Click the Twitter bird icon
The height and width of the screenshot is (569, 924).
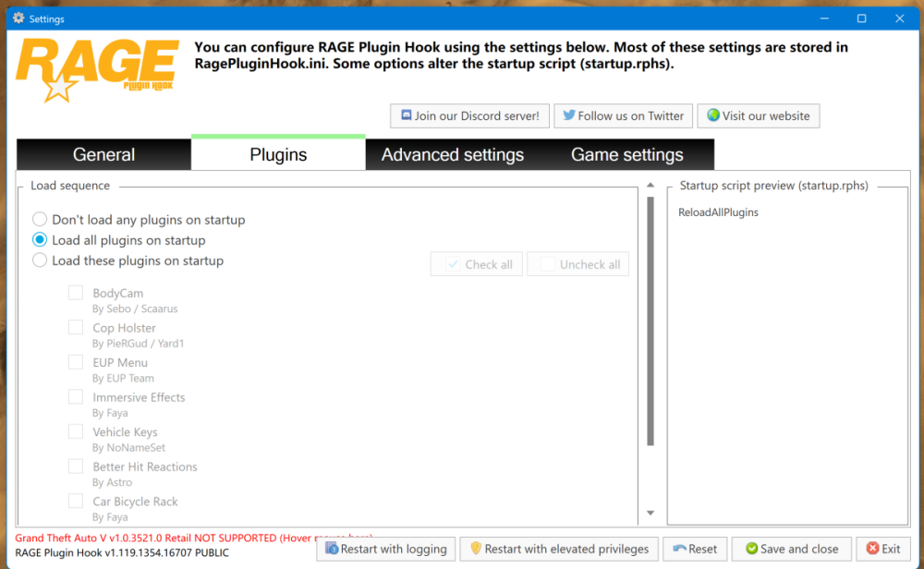569,116
